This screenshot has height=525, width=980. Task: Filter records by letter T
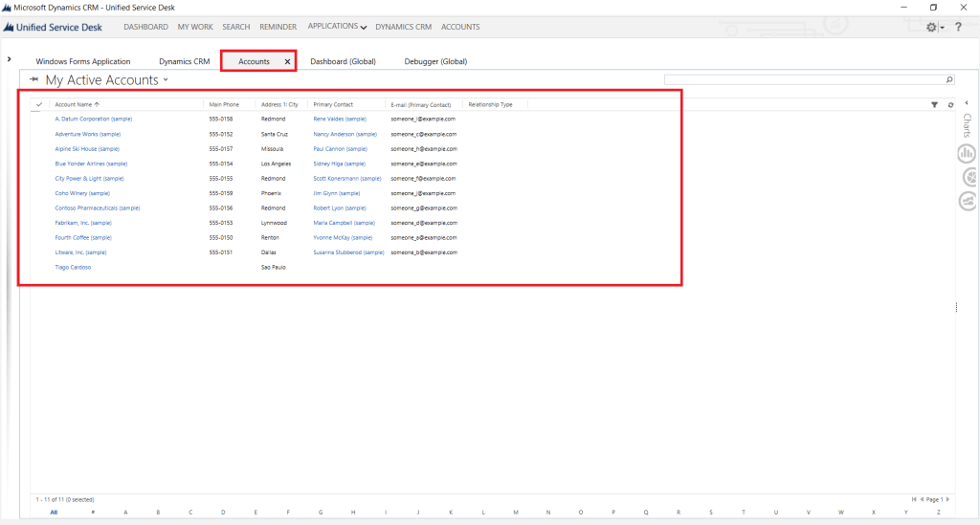[x=743, y=512]
